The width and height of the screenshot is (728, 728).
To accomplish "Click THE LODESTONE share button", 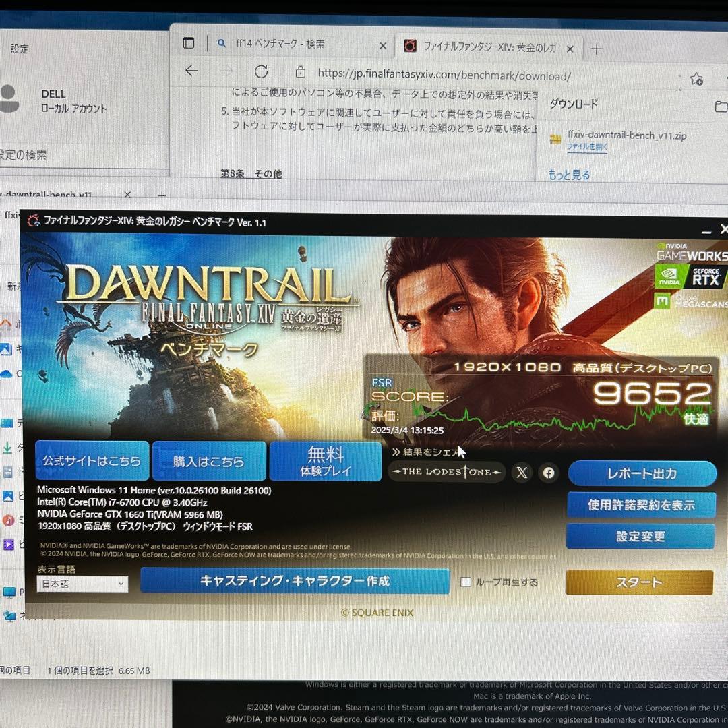I will tap(446, 472).
